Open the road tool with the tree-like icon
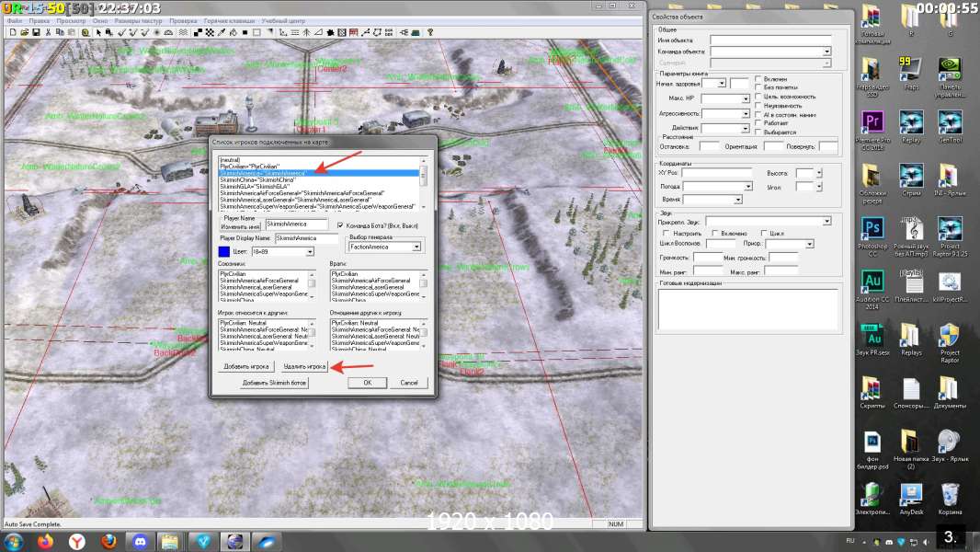Viewport: 980px width, 552px height. pyautogui.click(x=305, y=32)
